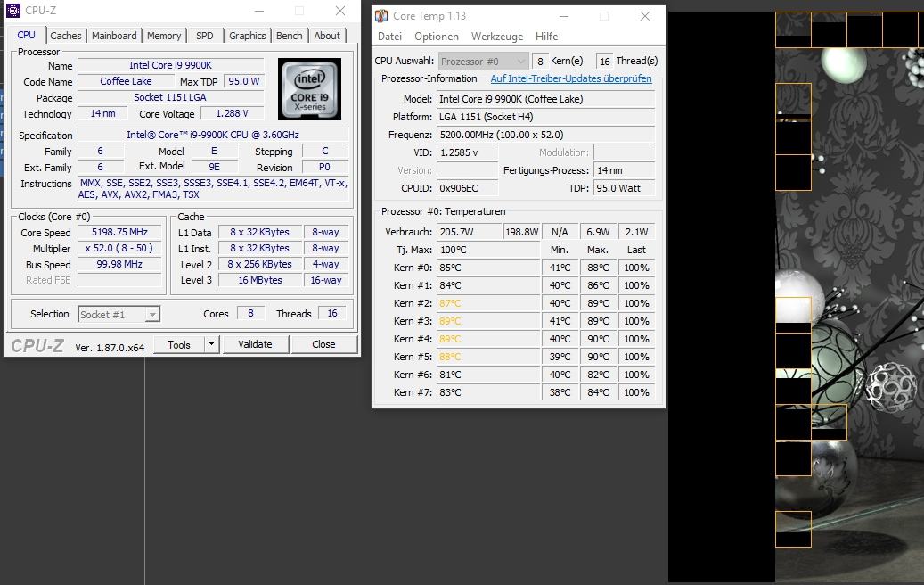Select the CPU tab in CPU-Z
The image size is (924, 585).
pos(26,35)
